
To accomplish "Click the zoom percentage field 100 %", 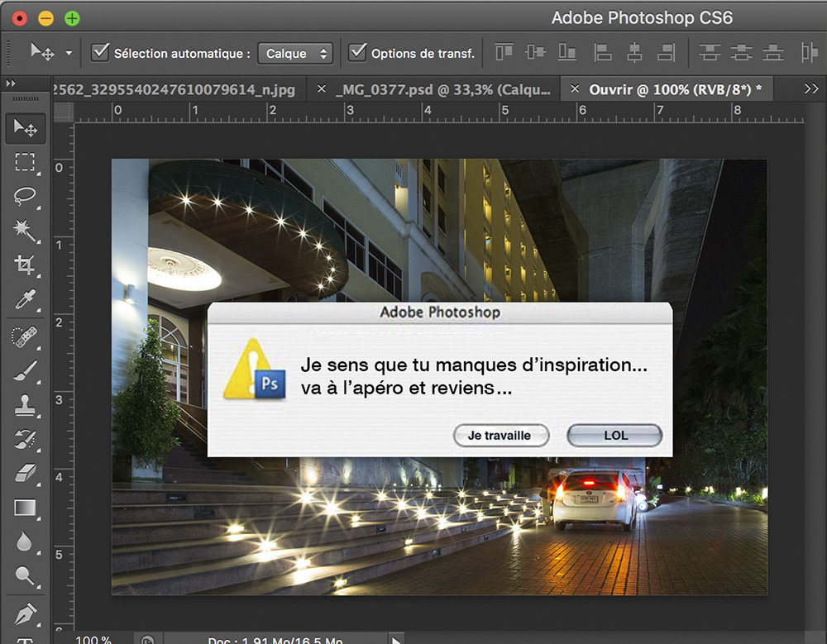I will [93, 639].
